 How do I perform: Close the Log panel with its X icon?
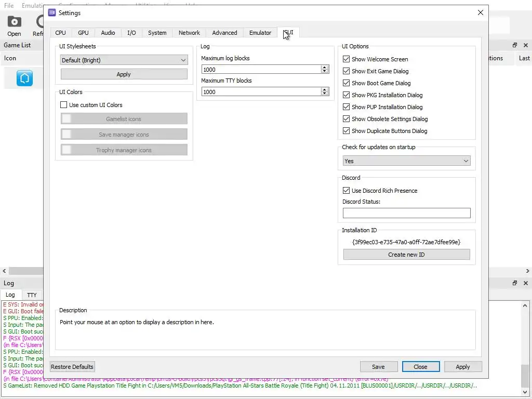point(526,283)
